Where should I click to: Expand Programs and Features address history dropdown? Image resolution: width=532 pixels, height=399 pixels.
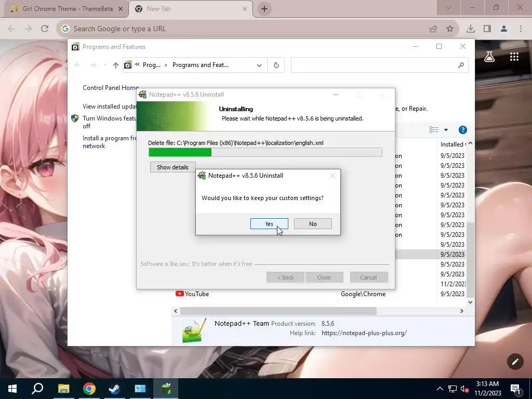[x=259, y=65]
